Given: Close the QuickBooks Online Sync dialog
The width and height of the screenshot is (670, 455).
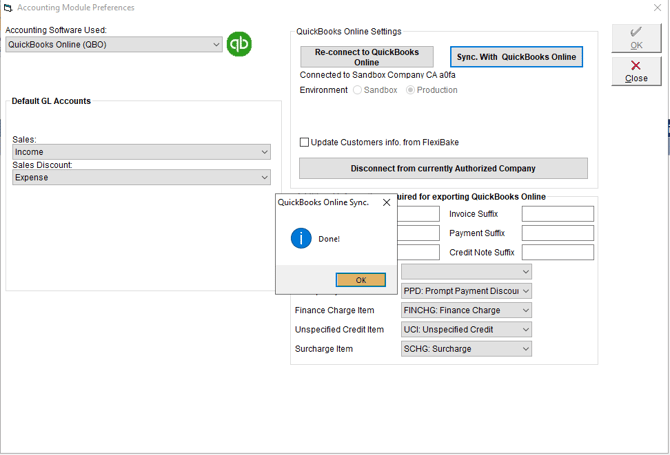Looking at the screenshot, I should point(386,203).
